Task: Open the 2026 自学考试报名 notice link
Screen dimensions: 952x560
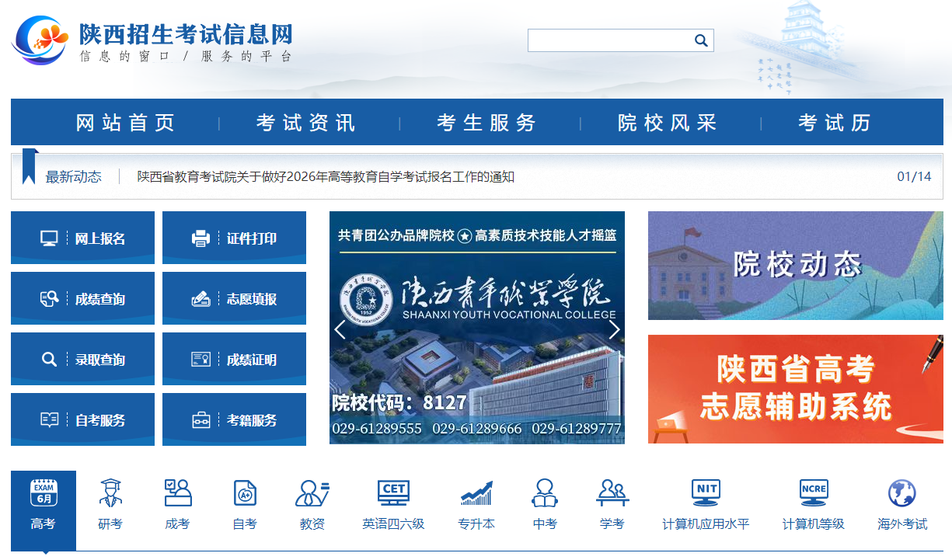Action: click(326, 177)
